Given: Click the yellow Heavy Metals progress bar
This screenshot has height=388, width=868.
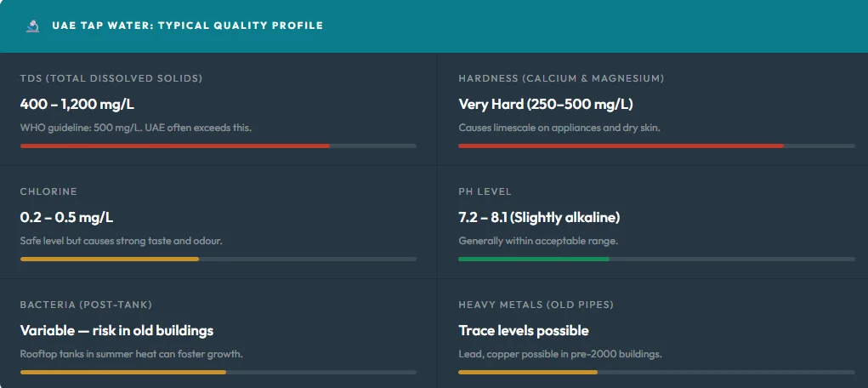Looking at the screenshot, I should (x=528, y=372).
